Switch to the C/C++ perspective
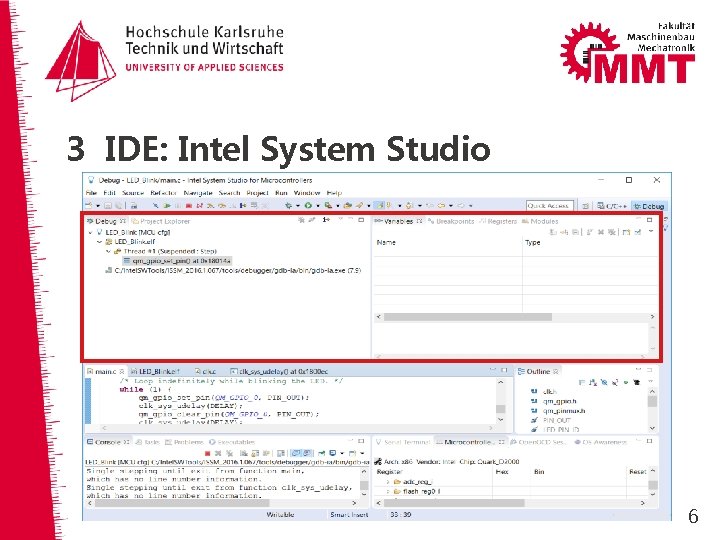The width and height of the screenshot is (720, 540). [612, 206]
